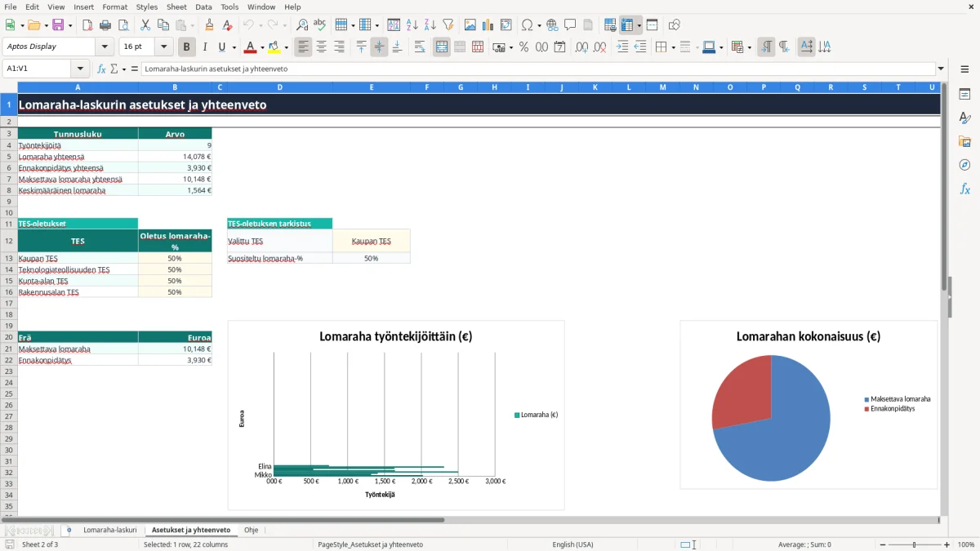Screen dimensions: 980x551
Task: Switch to the Lomaraha-laskuri sheet tab
Action: pyautogui.click(x=110, y=530)
